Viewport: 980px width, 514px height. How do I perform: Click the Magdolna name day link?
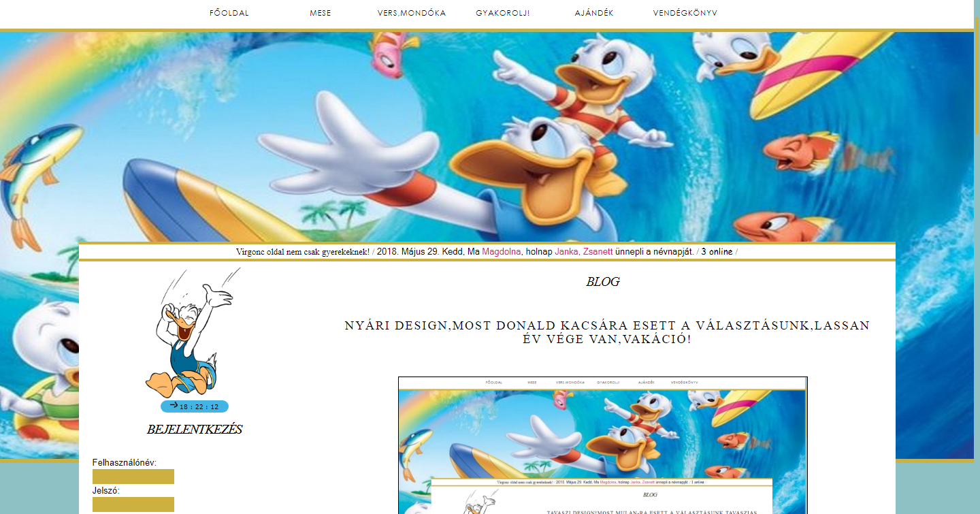502,252
